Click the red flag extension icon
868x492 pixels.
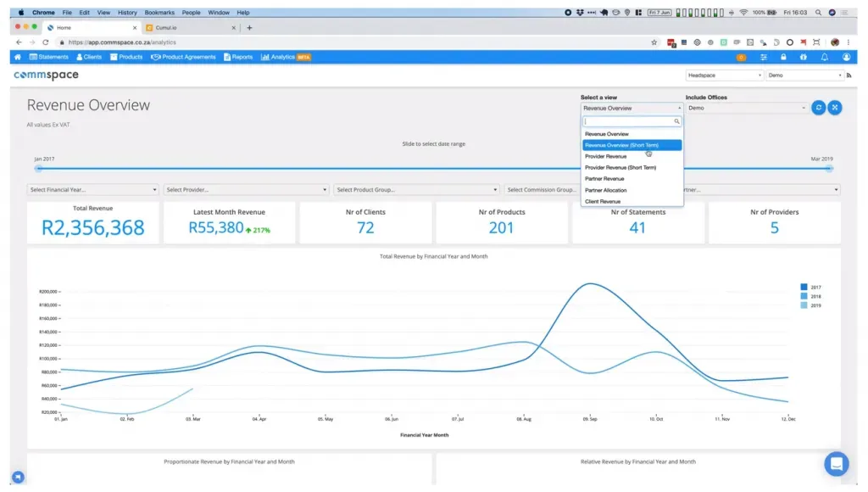point(804,42)
